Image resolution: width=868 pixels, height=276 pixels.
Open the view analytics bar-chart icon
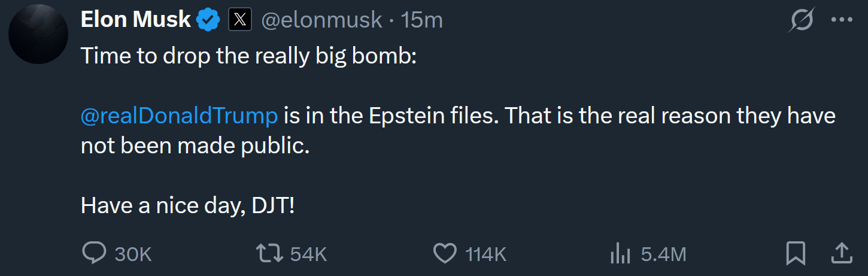tap(620, 254)
